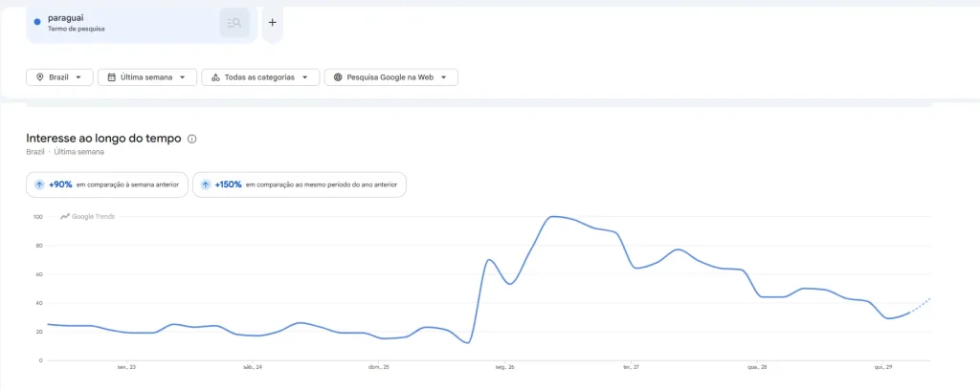This screenshot has width=980, height=390.
Task: Click the chart peak at 100 on the line
Action: 552,217
